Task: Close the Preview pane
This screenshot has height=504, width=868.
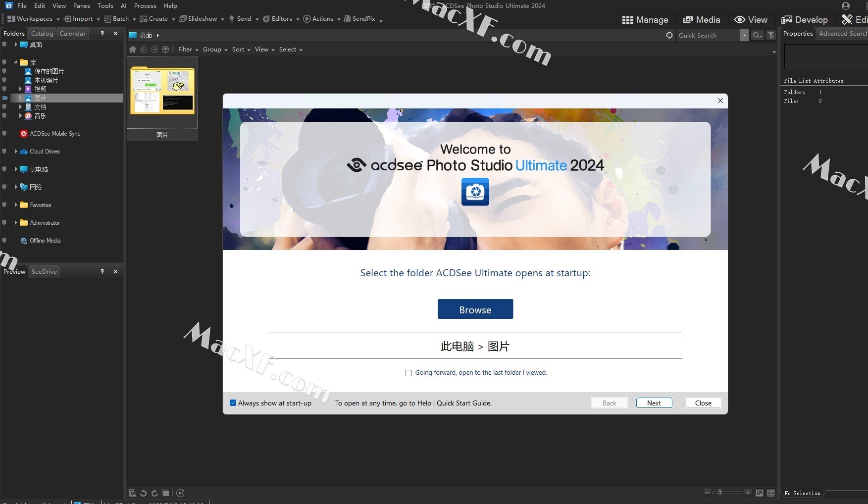Action: (116, 271)
